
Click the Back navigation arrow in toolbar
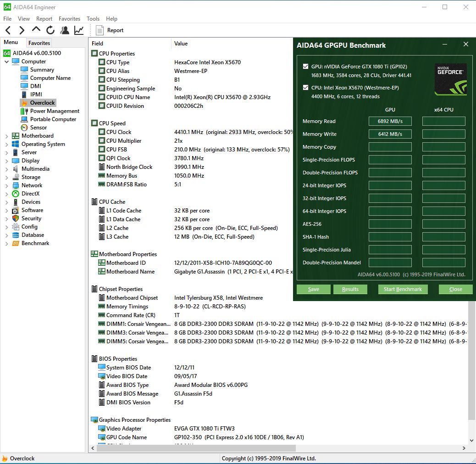coord(8,30)
